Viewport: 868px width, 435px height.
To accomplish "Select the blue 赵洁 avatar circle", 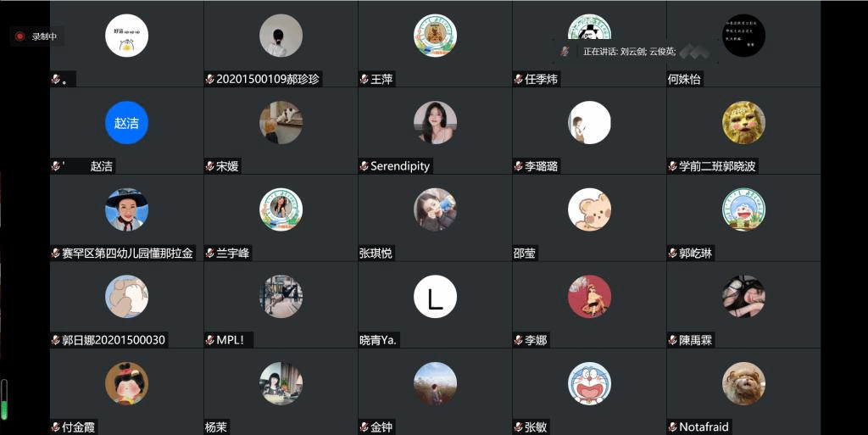I will point(127,122).
